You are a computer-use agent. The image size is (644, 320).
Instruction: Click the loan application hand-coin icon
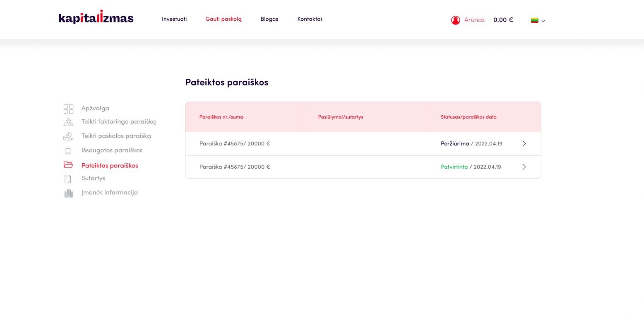pyautogui.click(x=68, y=136)
